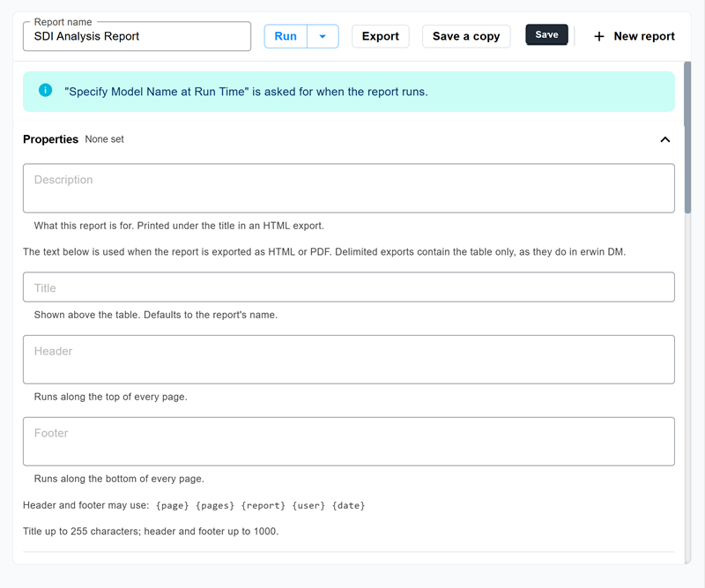Click the Header text area
The width and height of the screenshot is (705, 588).
(349, 360)
